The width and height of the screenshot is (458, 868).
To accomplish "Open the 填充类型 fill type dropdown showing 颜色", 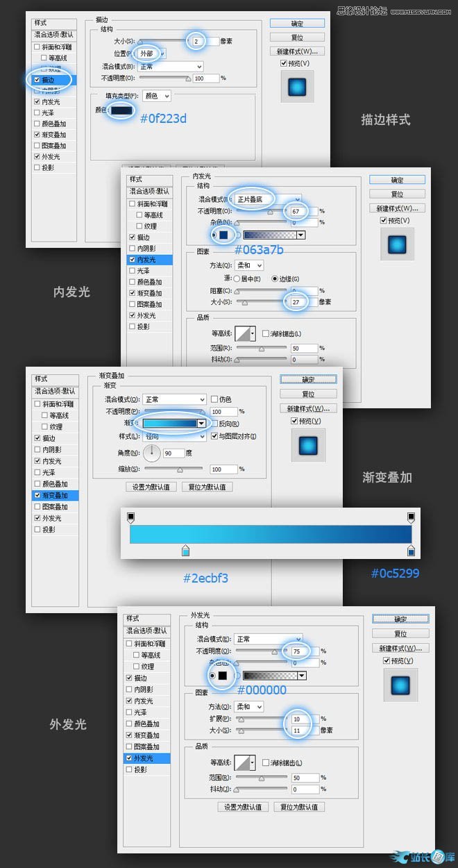I will point(156,96).
